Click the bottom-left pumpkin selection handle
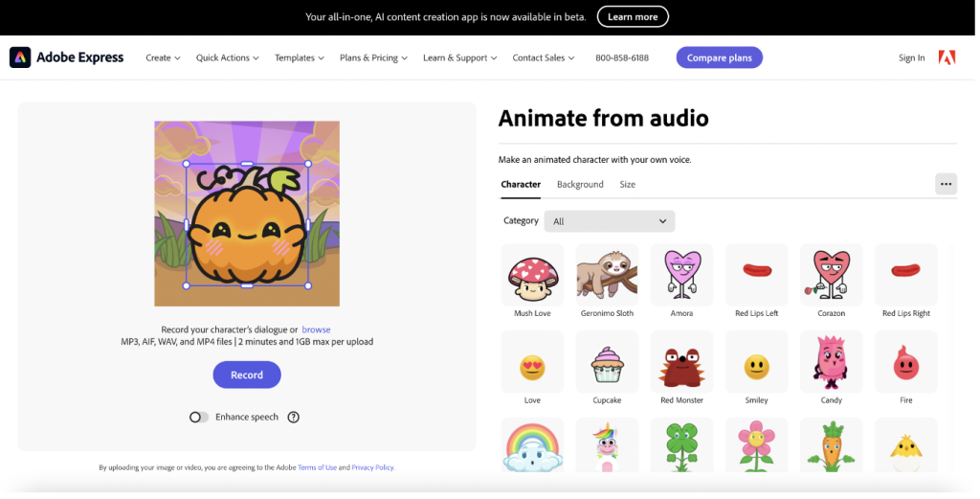The width and height of the screenshot is (980, 499). pyautogui.click(x=187, y=285)
